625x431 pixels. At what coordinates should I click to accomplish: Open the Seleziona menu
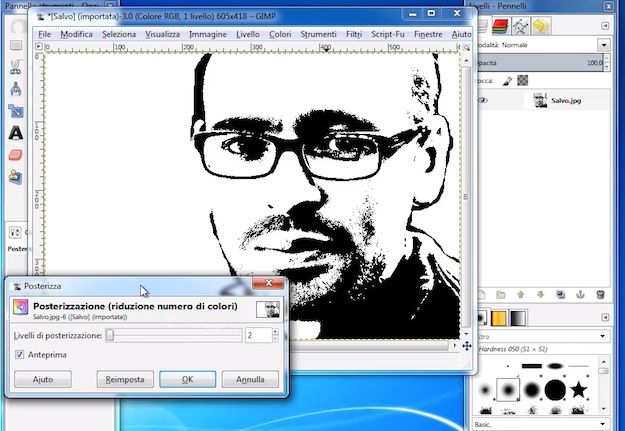[119, 34]
